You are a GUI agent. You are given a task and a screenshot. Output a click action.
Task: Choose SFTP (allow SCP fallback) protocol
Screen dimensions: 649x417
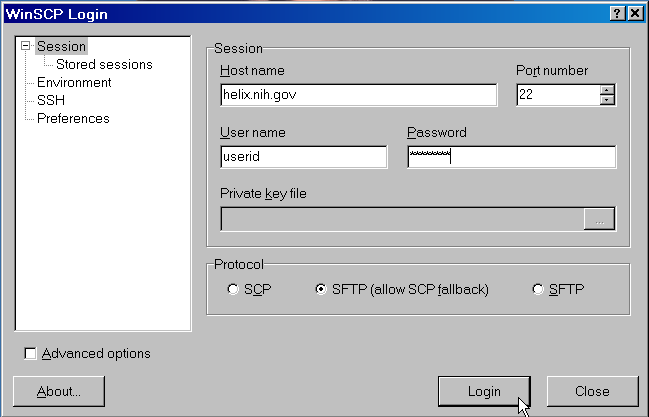tap(321, 290)
